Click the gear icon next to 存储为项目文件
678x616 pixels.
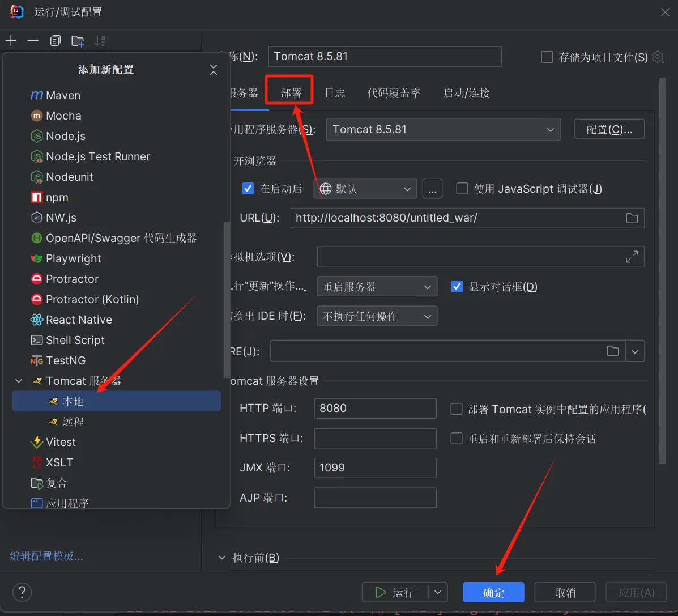click(x=658, y=57)
